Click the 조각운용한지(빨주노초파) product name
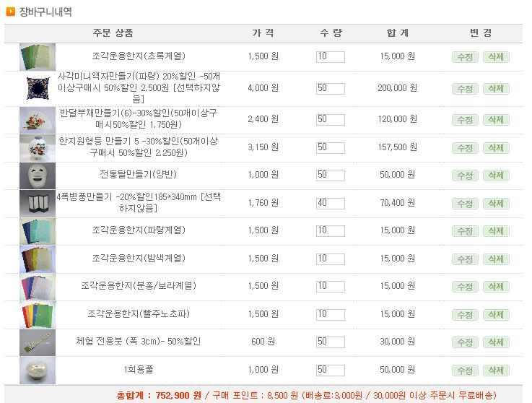 coord(139,313)
